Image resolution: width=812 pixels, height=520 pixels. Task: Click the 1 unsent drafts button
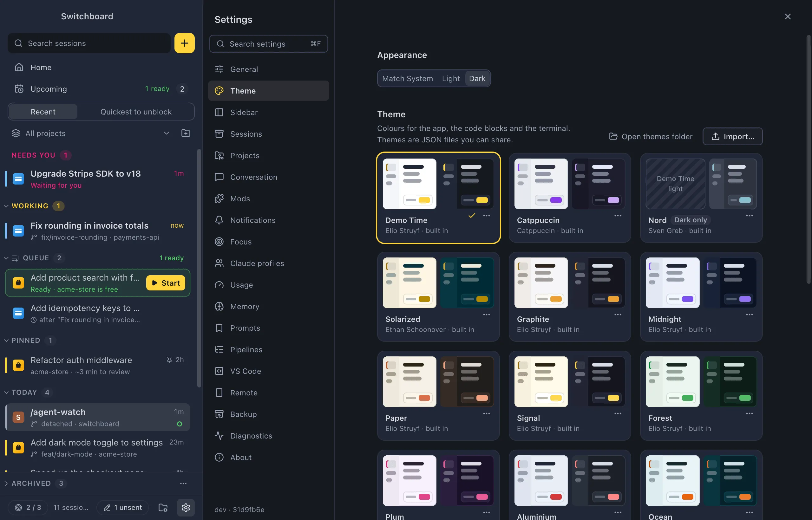[x=123, y=507]
